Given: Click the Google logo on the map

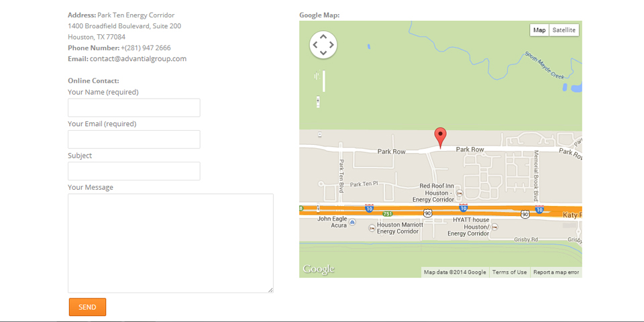Looking at the screenshot, I should [318, 270].
